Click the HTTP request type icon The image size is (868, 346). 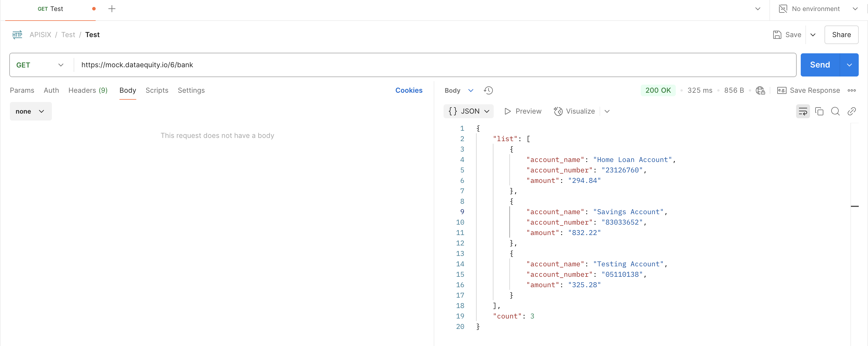(x=17, y=35)
